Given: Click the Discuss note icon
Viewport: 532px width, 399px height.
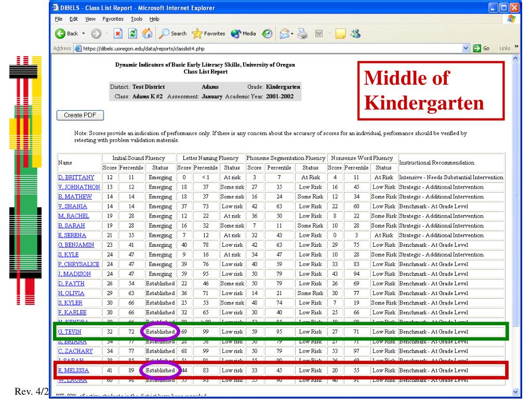Looking at the screenshot, I should (340, 34).
